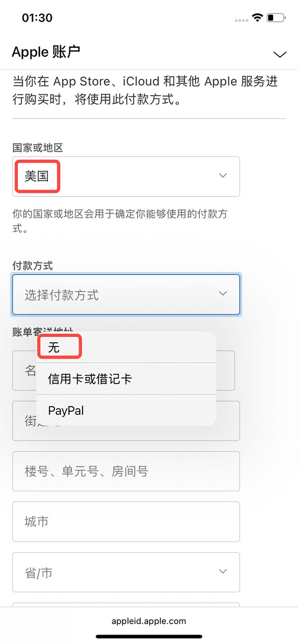Click the name input field behind the menu

[x=126, y=370]
